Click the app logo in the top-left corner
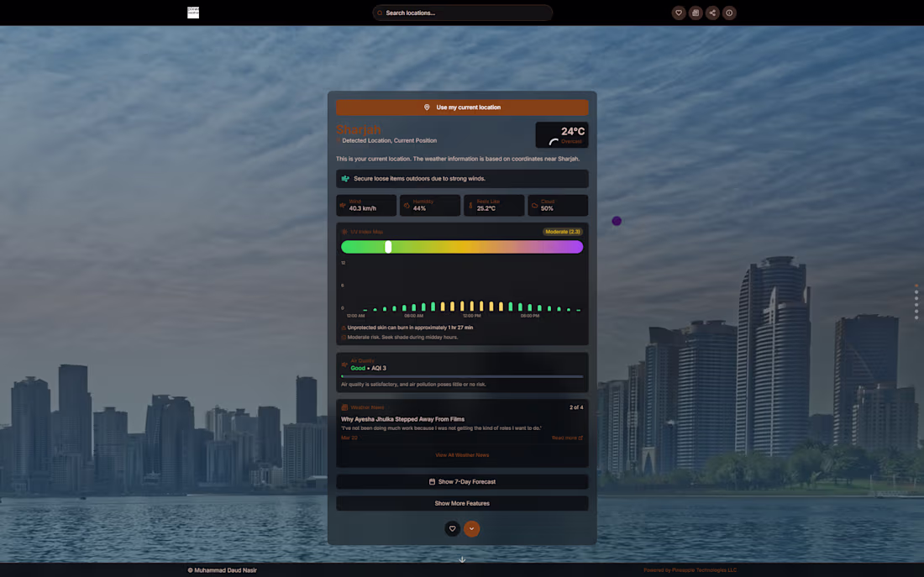The image size is (924, 577). click(193, 13)
